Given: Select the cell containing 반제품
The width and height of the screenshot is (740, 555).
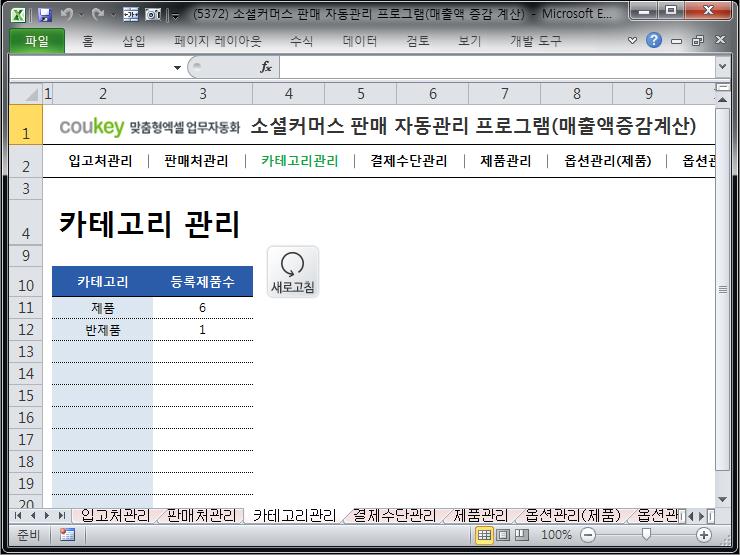Looking at the screenshot, I should point(102,329).
